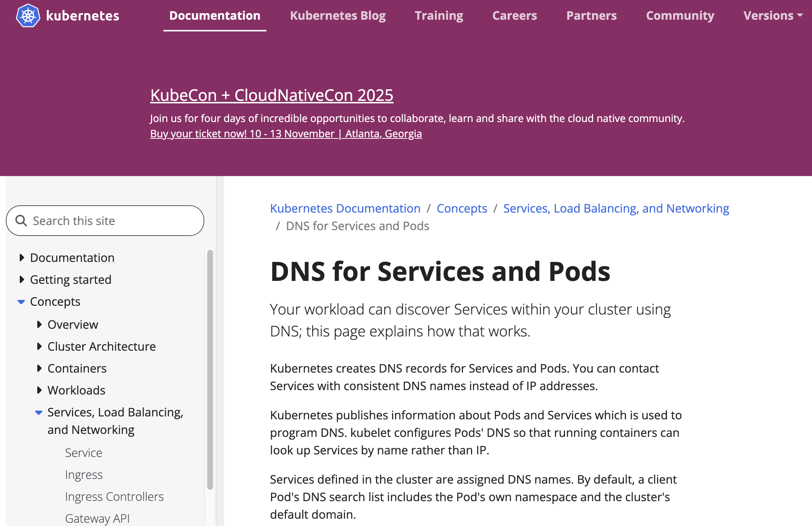Open the Kubernetes Blog nav item

coord(338,16)
